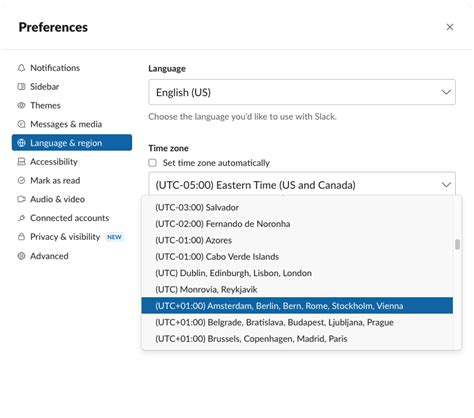Click the Notifications bell icon
474x418 pixels.
(x=21, y=68)
